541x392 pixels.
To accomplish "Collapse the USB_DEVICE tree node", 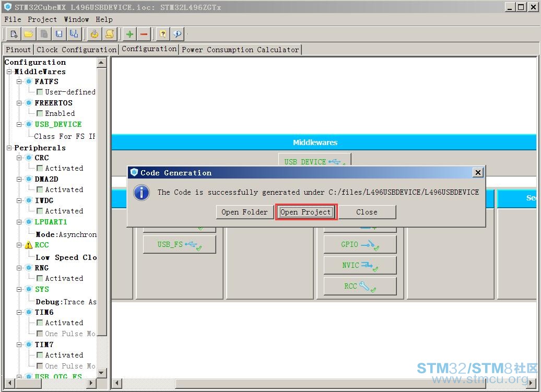I will pyautogui.click(x=19, y=124).
